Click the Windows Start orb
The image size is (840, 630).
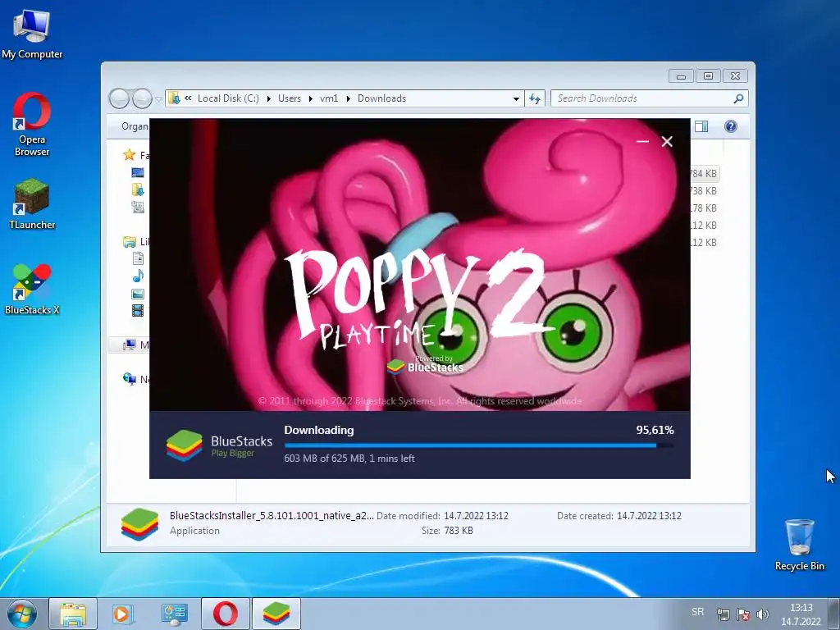point(22,614)
